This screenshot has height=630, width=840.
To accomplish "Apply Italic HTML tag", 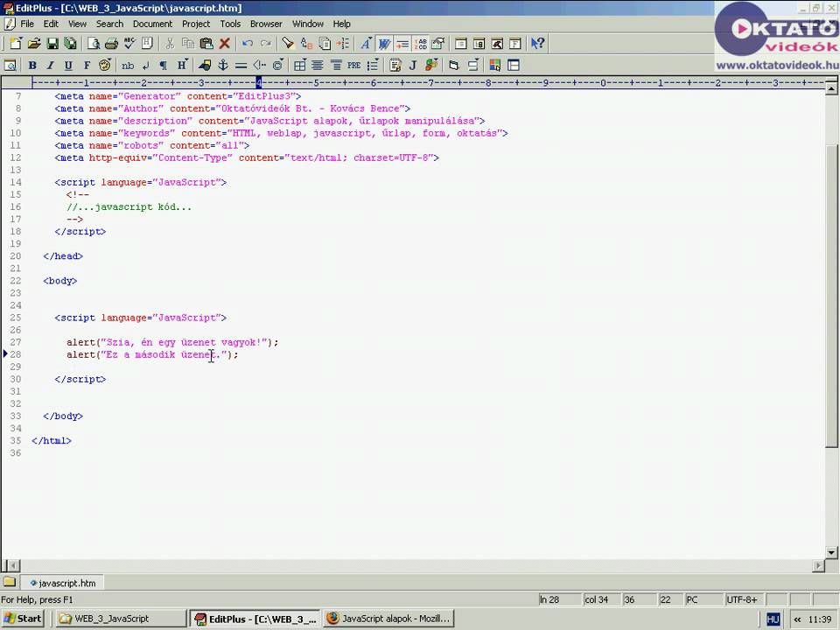I will click(51, 66).
